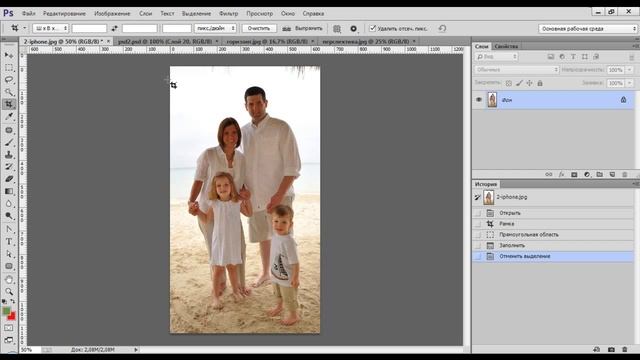Set history brush source at Рамка state
The height and width of the screenshot is (360, 640).
click(x=478, y=224)
